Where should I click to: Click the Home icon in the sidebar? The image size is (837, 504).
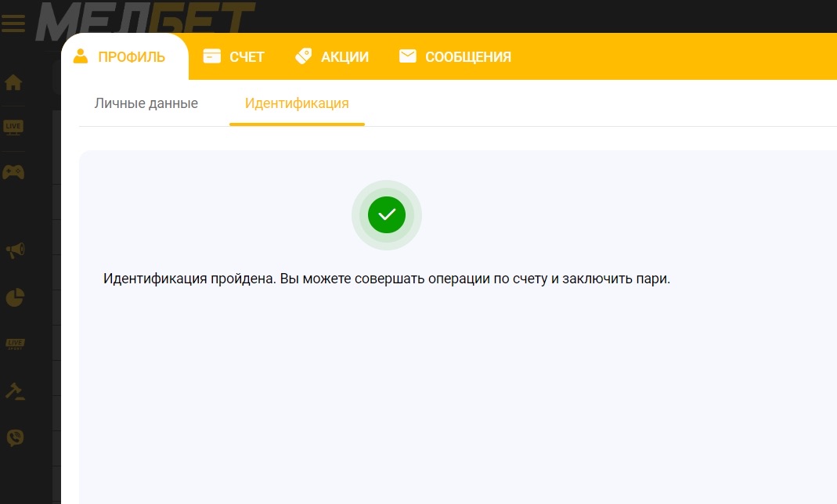click(13, 81)
